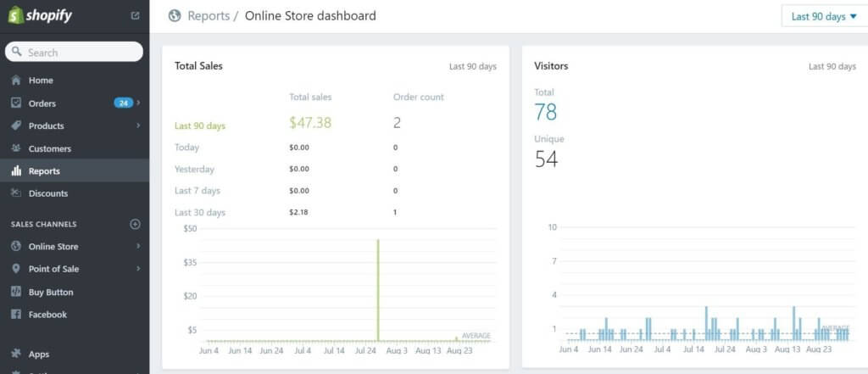Click the Last 90 days sales row

tap(200, 126)
